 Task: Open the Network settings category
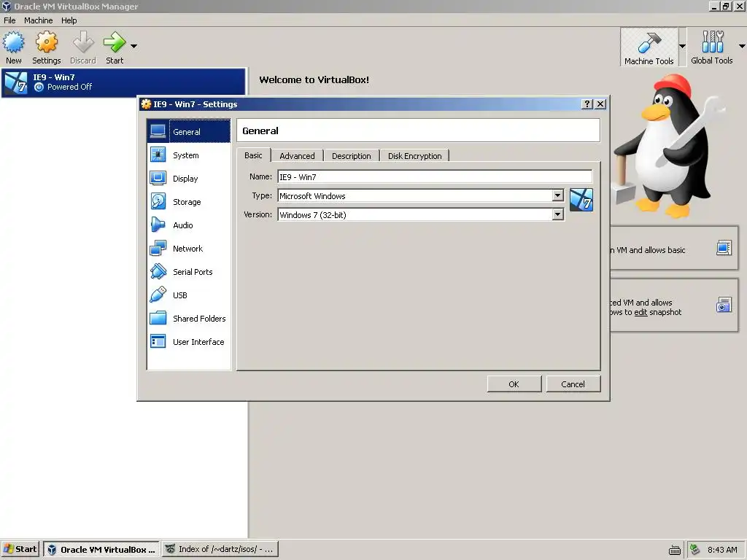coord(189,249)
